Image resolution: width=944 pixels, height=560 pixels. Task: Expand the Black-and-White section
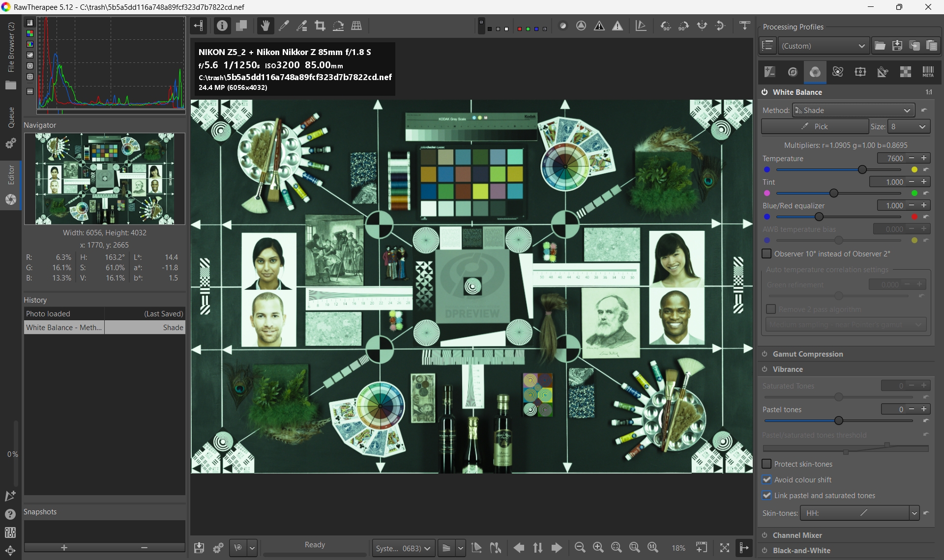801,550
